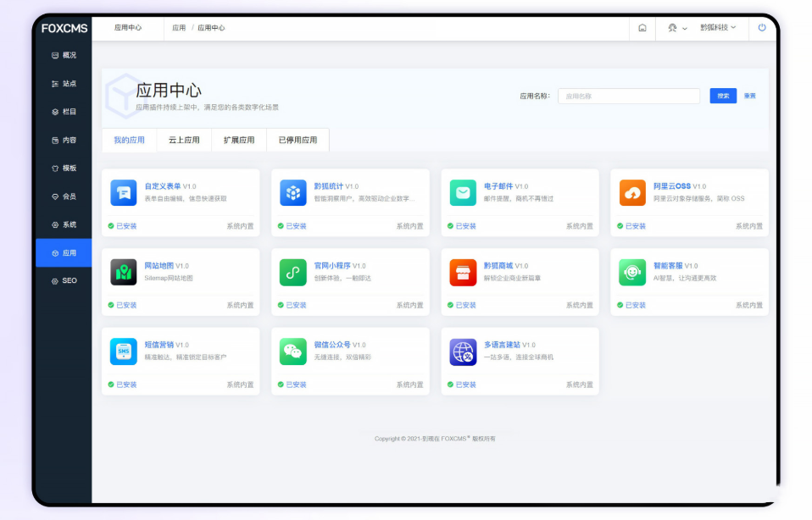Open the 自定义表单 app icon
The width and height of the screenshot is (812, 520).
tap(124, 193)
